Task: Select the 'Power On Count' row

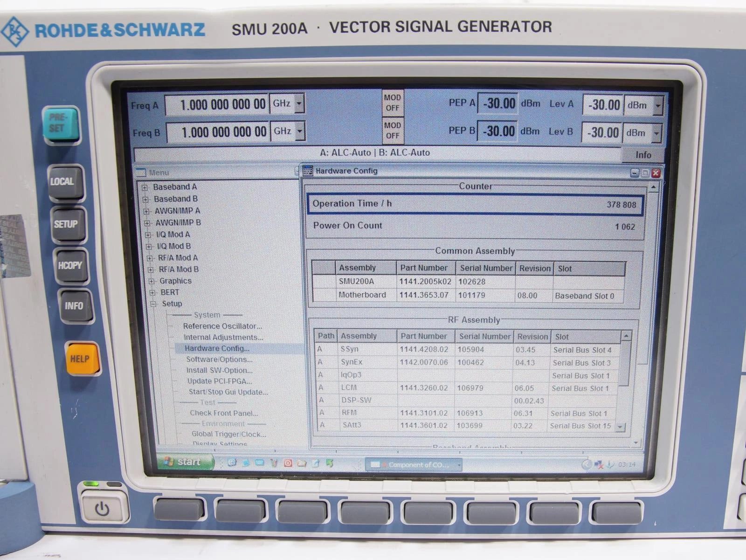Action: click(x=475, y=226)
